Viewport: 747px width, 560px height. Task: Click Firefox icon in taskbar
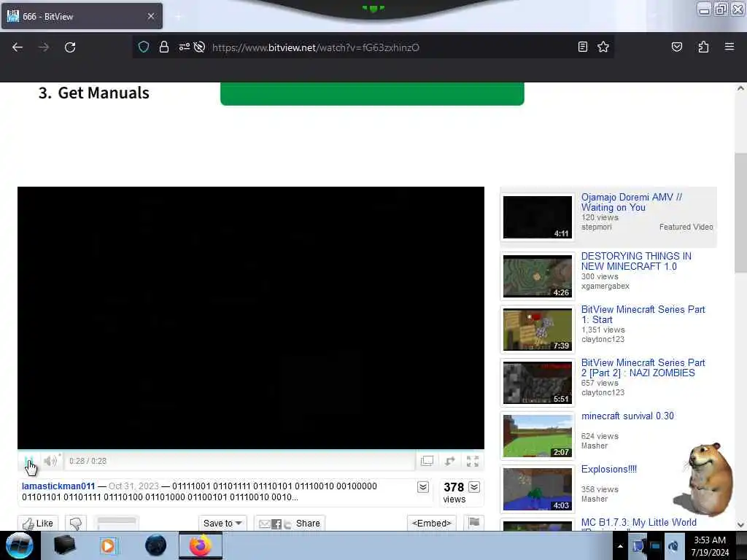[x=201, y=545]
